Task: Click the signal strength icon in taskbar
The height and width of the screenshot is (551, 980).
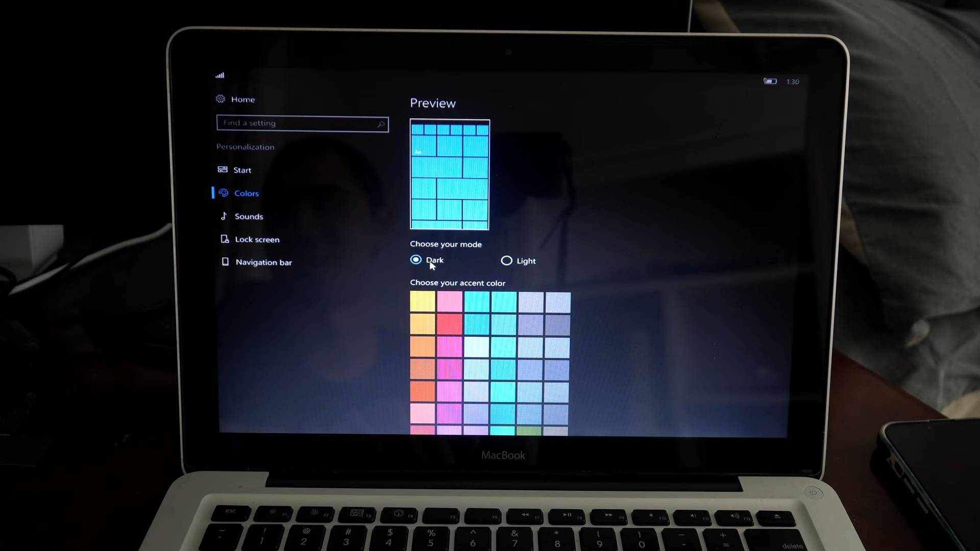Action: (x=219, y=74)
